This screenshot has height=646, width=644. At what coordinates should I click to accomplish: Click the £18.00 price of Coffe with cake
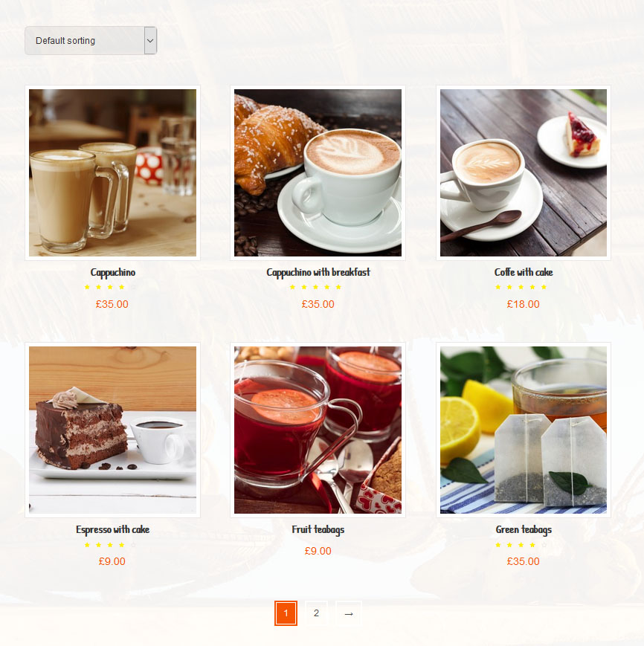pyautogui.click(x=523, y=304)
